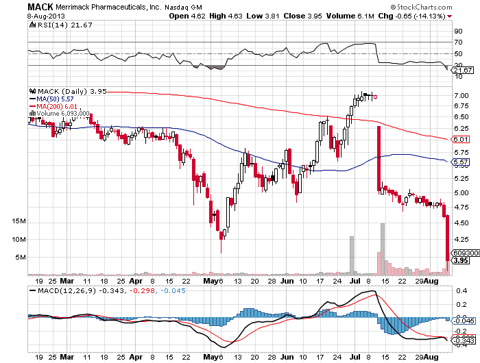This screenshot has width=480, height=363.
Task: Click the 0.4 label on MACD axis
Action: 461,291
